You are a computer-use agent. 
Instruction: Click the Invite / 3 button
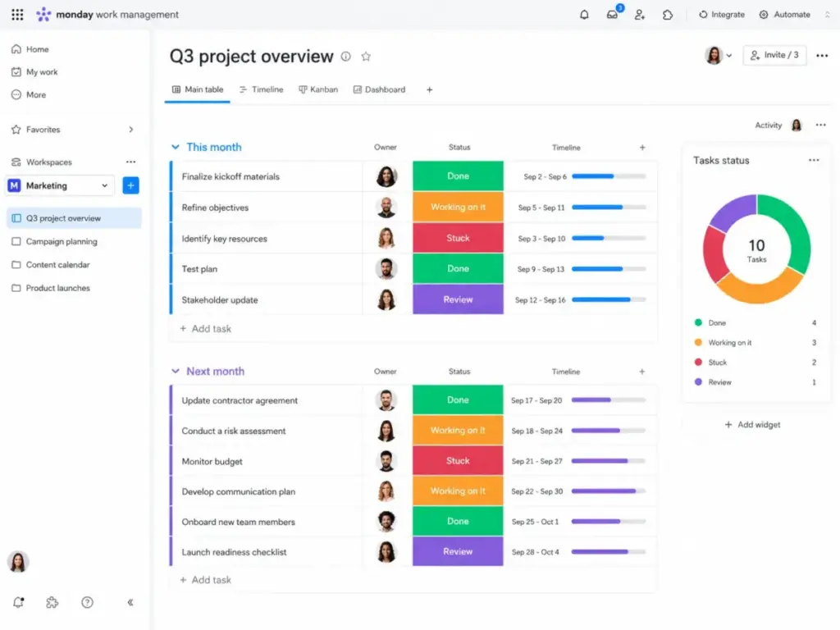pos(774,55)
